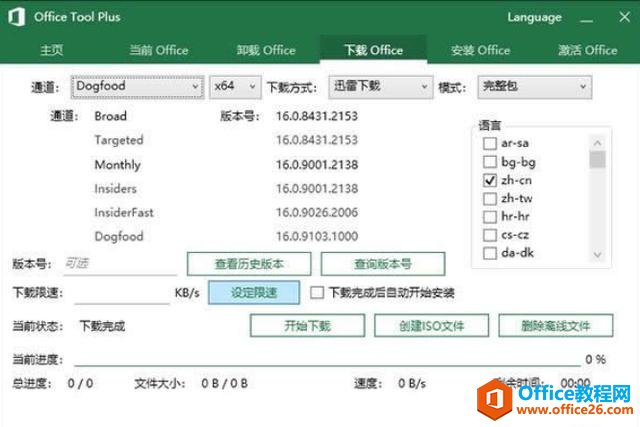Click the Dogfood channel row in list
This screenshot has width=640, height=427.
coord(119,237)
